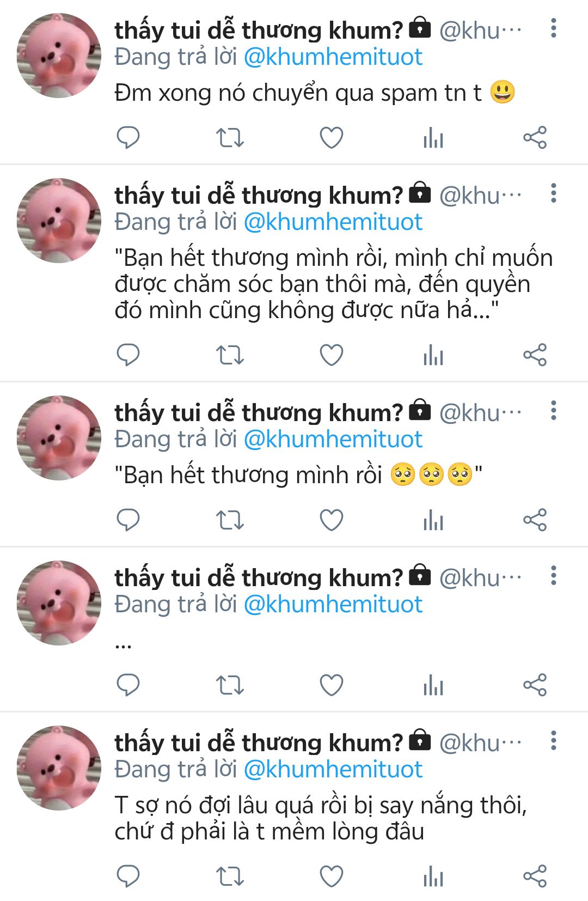The image size is (588, 901).
Task: Reply to the "Đm xong nó chuyển" tweet
Action: click(x=128, y=137)
